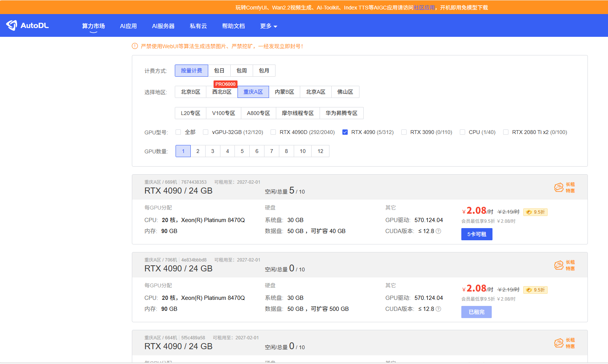Expand the 更多 dropdown menu
Screen dimensions: 608x364
click(x=268, y=26)
